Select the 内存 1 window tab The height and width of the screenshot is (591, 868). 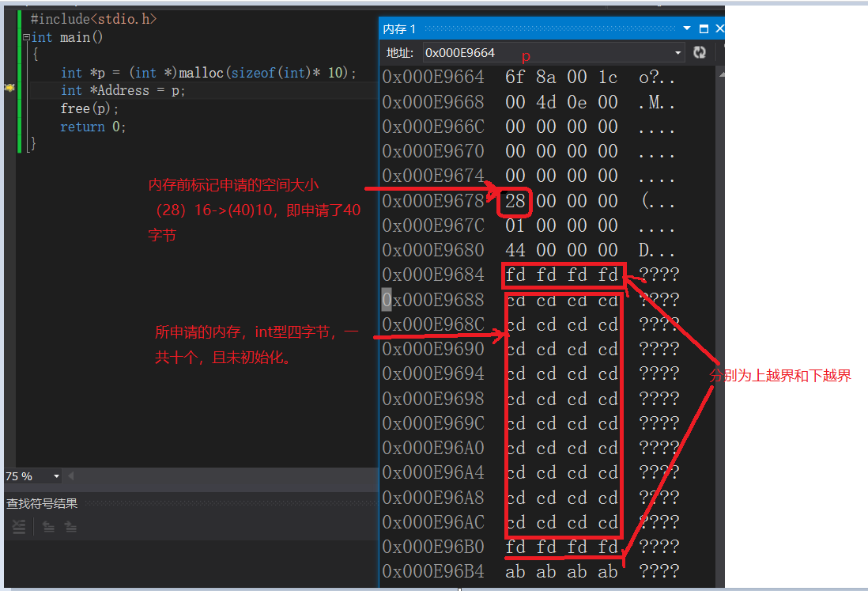(x=399, y=28)
